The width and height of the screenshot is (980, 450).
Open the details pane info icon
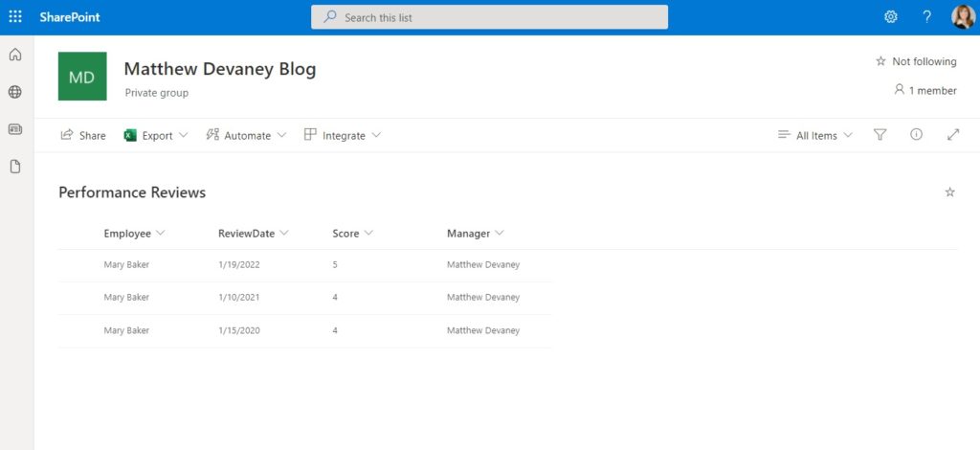point(916,134)
